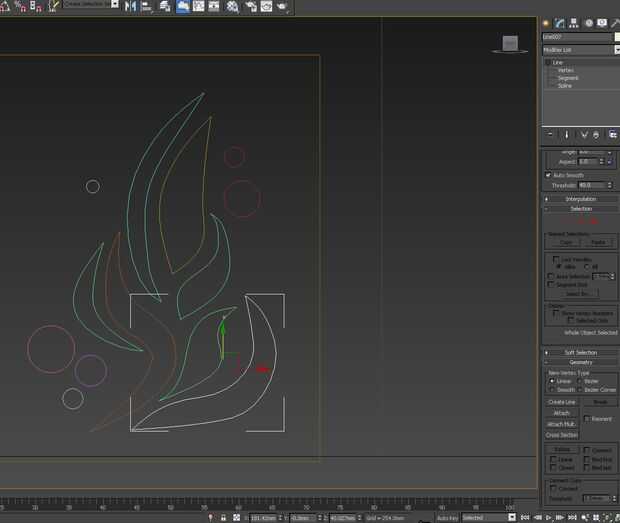Click Remove Modifier trash icon
This screenshot has height=523, width=620.
(597, 134)
